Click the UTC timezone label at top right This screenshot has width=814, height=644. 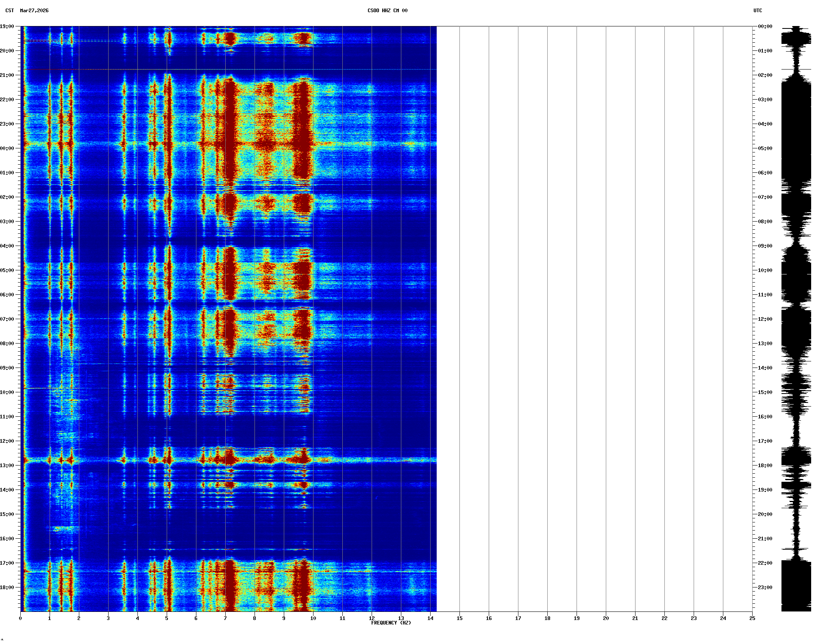click(x=757, y=11)
